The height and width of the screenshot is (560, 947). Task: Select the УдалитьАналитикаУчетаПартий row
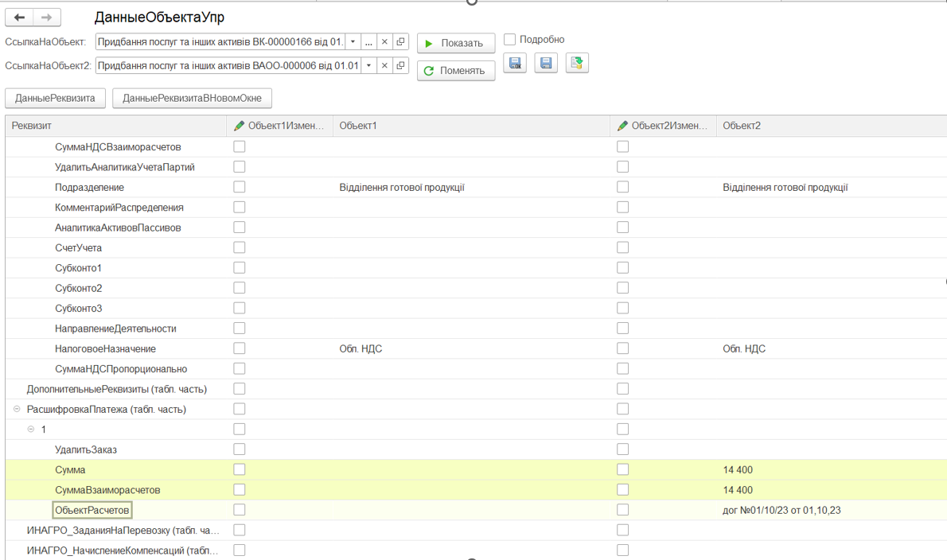tap(476, 166)
